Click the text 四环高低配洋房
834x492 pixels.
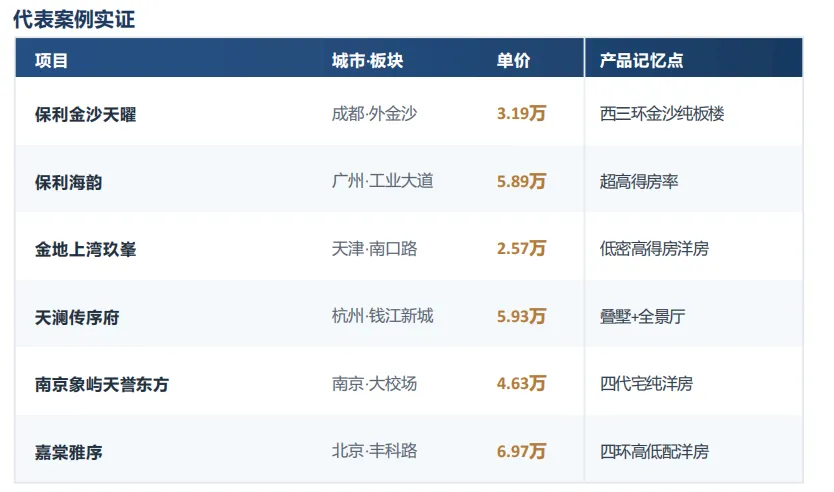pyautogui.click(x=654, y=452)
